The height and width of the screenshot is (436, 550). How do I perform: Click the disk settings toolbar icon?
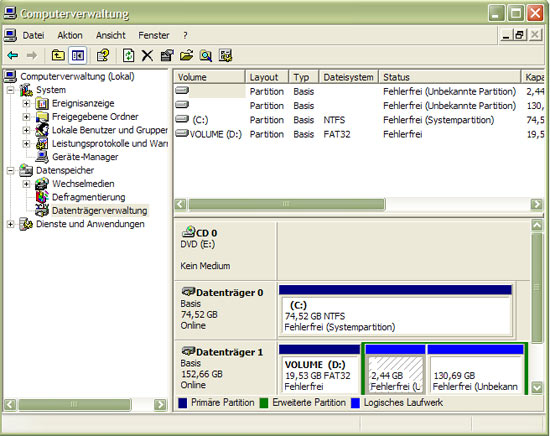[226, 55]
